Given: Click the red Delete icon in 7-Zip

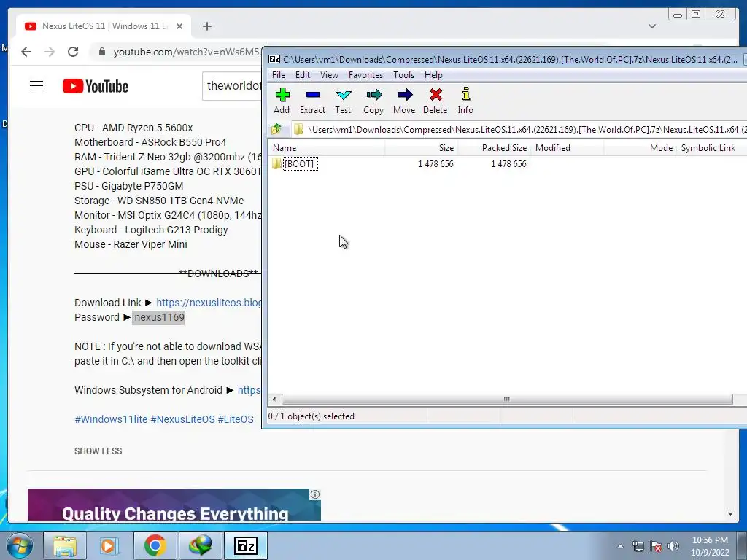Looking at the screenshot, I should pos(435,101).
